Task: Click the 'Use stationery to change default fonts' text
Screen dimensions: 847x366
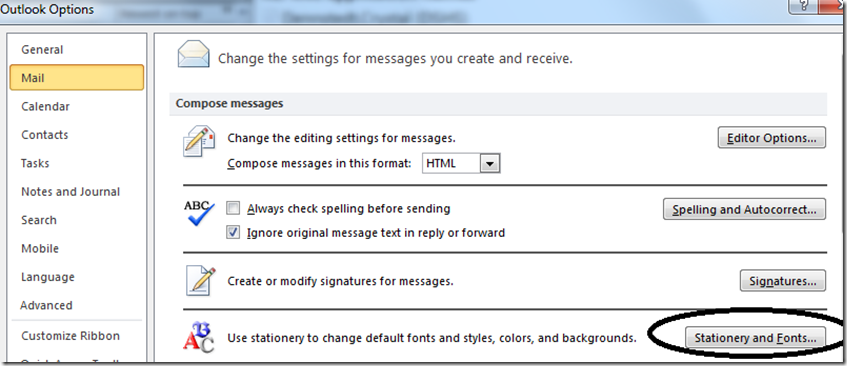Action: (x=432, y=338)
